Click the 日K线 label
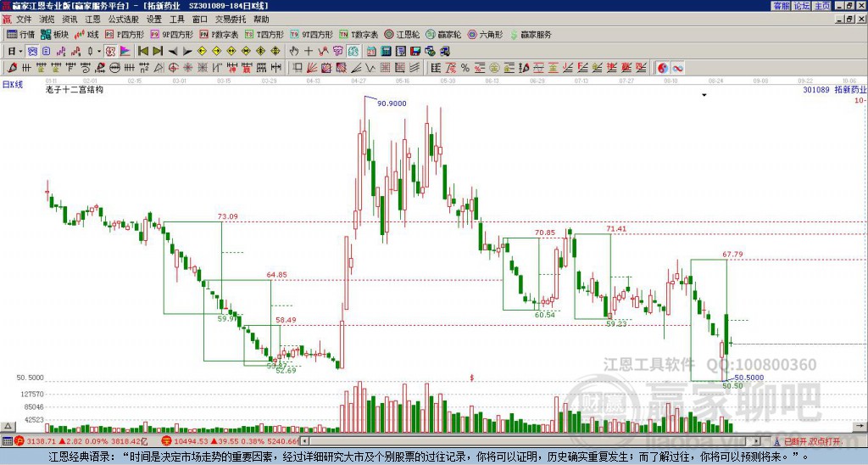Screen dimensions: 868x465 (13, 85)
